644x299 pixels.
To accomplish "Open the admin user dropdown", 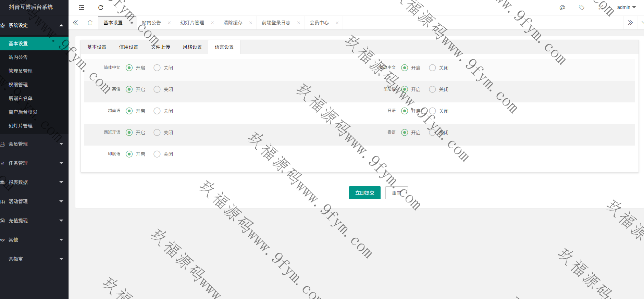I will point(626,7).
